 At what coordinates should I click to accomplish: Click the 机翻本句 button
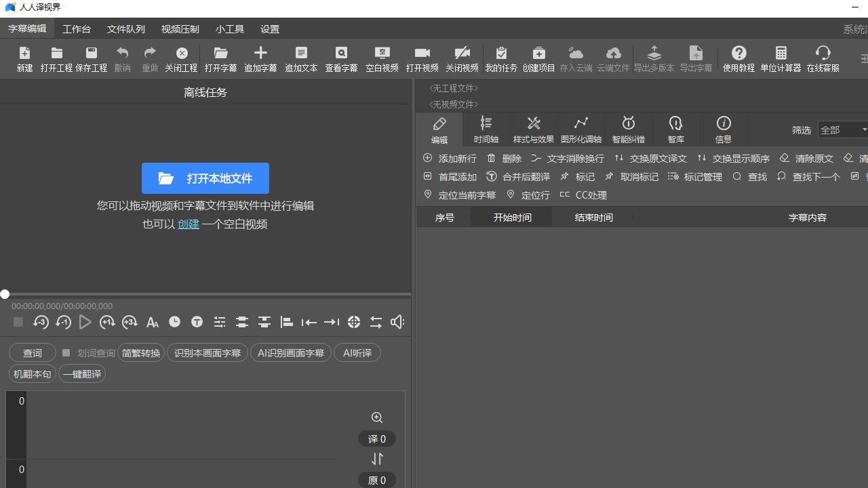[33, 374]
